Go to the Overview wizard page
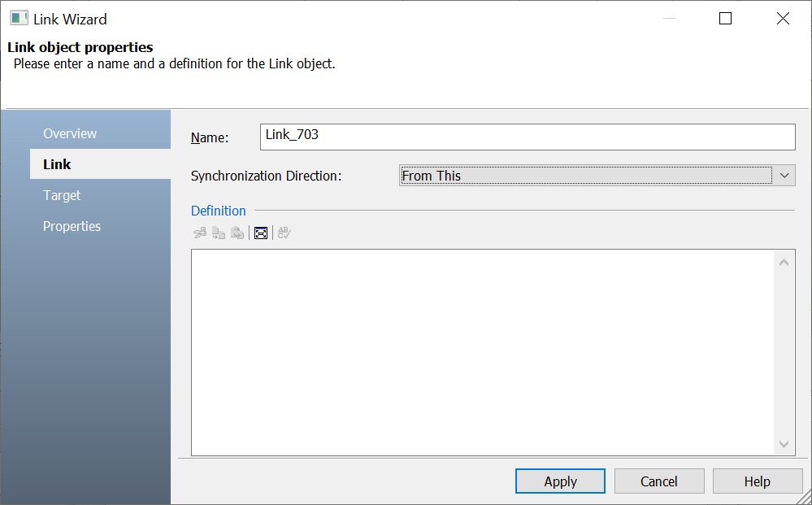Viewport: 812px width, 505px height. [70, 133]
